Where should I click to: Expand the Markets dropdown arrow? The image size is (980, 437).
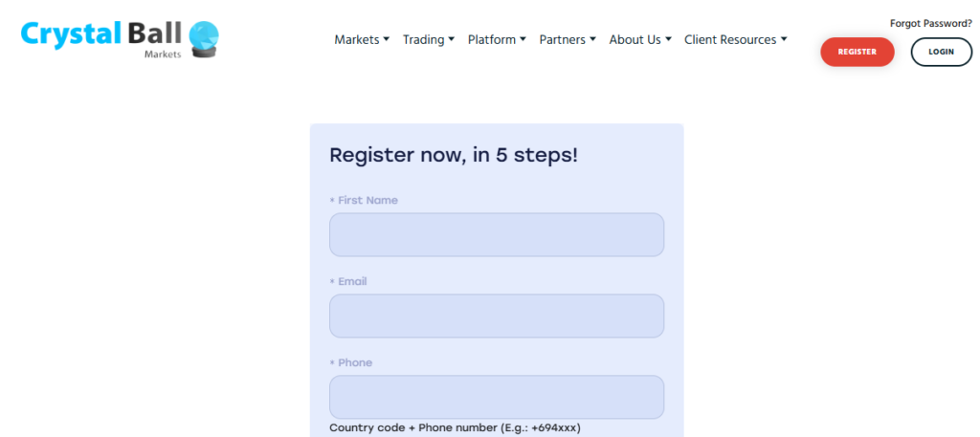point(387,39)
